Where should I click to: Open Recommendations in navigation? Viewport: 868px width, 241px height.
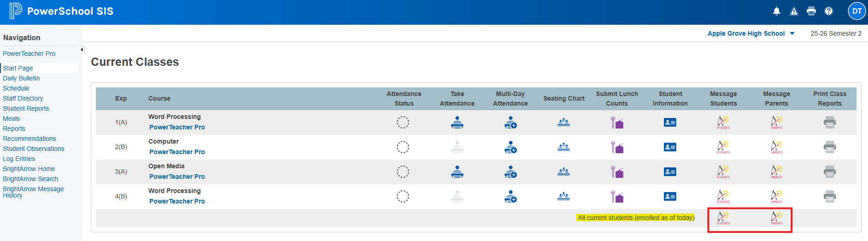pos(30,139)
